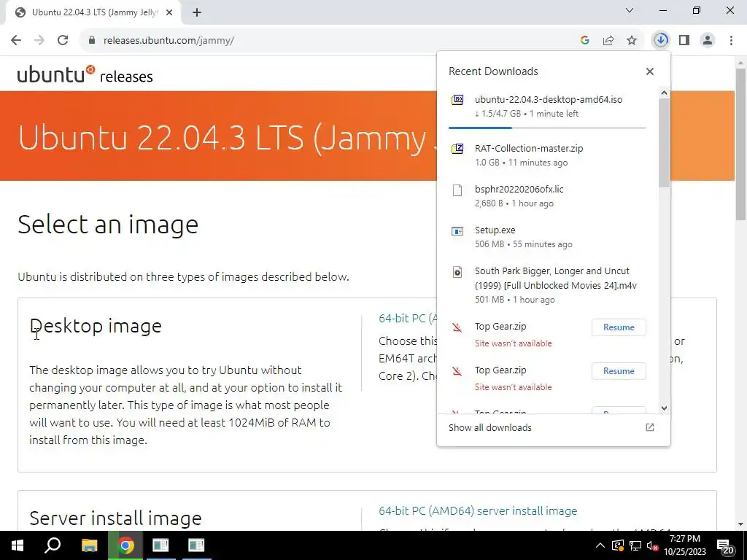Open the Chrome three-dot menu
Image resolution: width=747 pixels, height=560 pixels.
(731, 41)
